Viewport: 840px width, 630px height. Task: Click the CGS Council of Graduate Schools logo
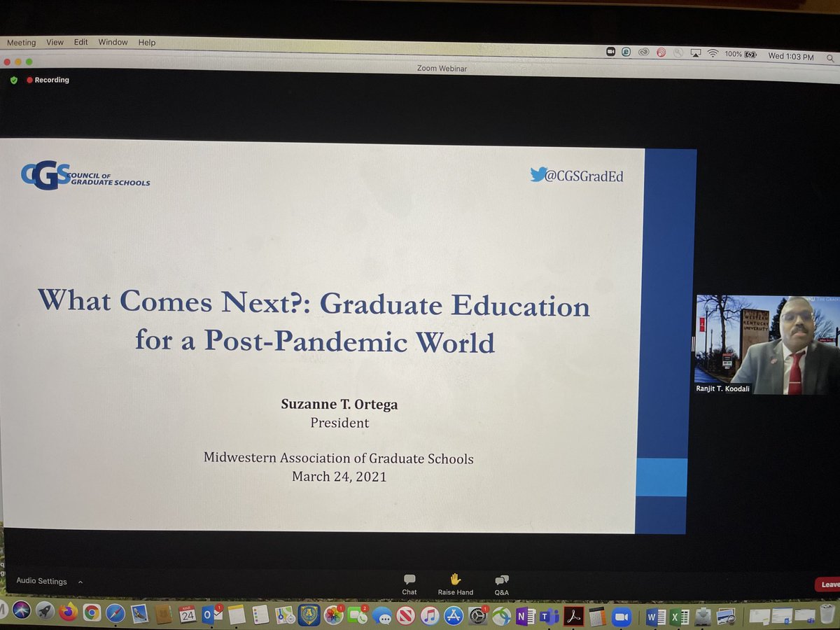point(85,175)
